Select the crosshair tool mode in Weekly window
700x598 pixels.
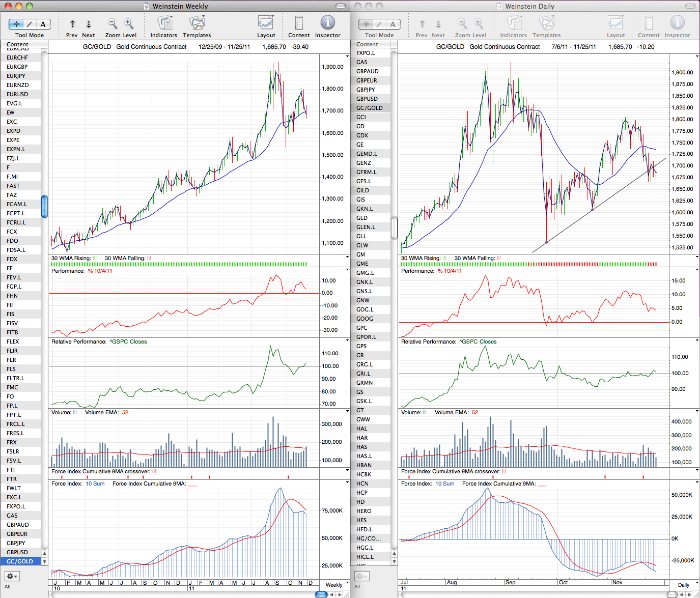tap(17, 24)
